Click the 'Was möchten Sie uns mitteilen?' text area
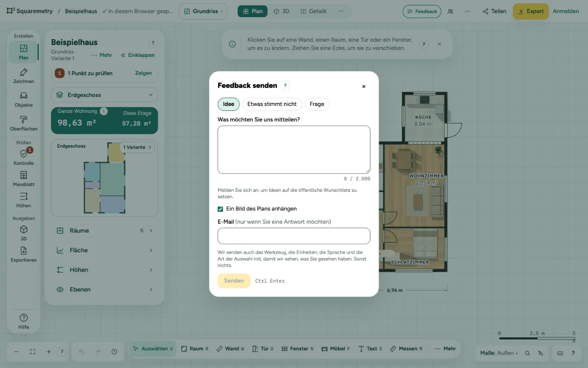 tap(294, 150)
